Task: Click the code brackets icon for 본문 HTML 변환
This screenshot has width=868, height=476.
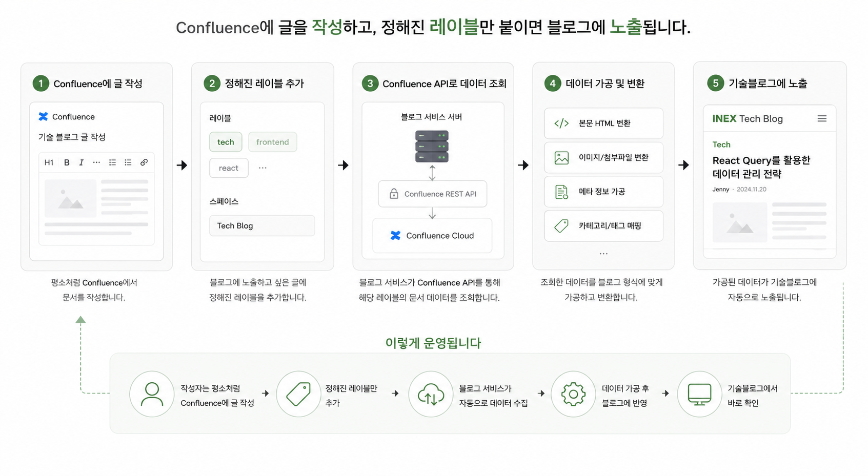Action: pos(561,123)
